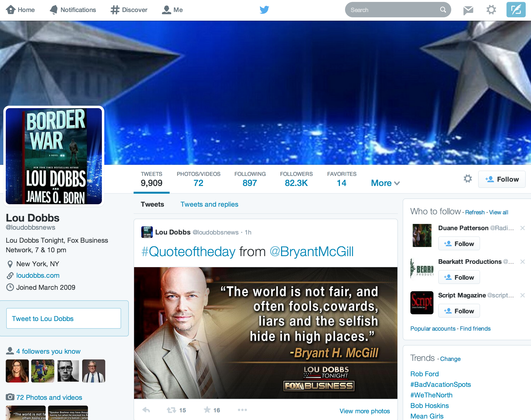The image size is (531, 420).
Task: Open the 72 Photos and videos link
Action: [x=49, y=398]
